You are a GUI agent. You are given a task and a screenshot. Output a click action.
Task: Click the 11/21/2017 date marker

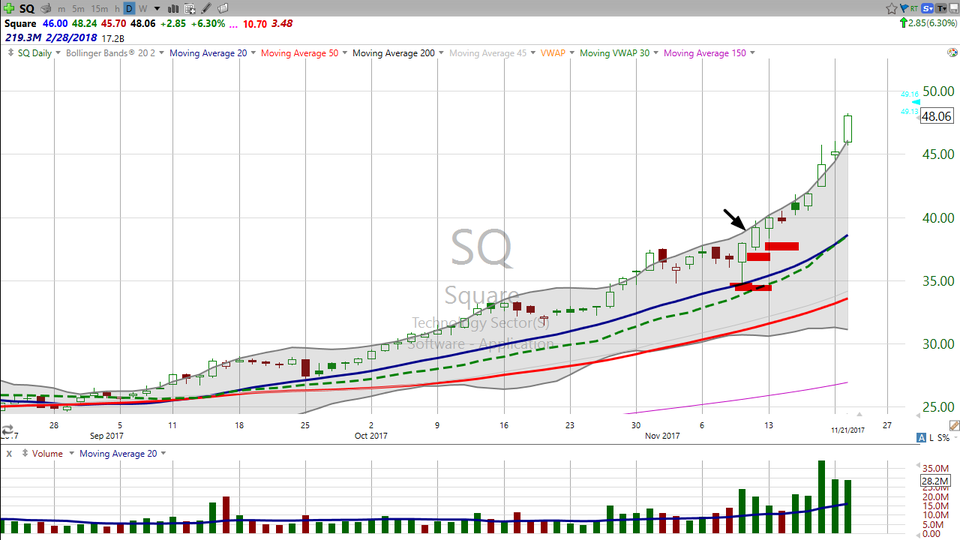click(x=847, y=430)
